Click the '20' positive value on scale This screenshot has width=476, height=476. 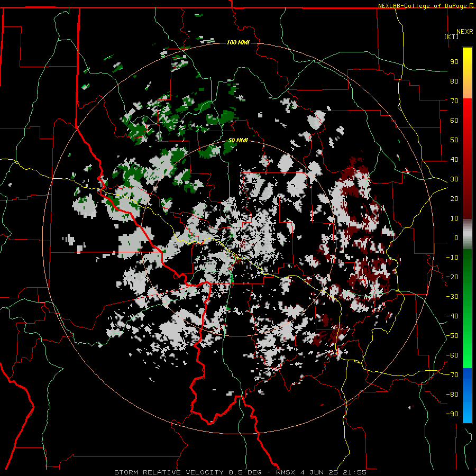[x=454, y=198]
